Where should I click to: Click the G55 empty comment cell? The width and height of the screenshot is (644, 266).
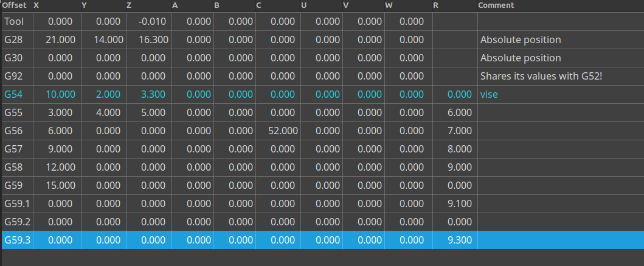coord(561,112)
